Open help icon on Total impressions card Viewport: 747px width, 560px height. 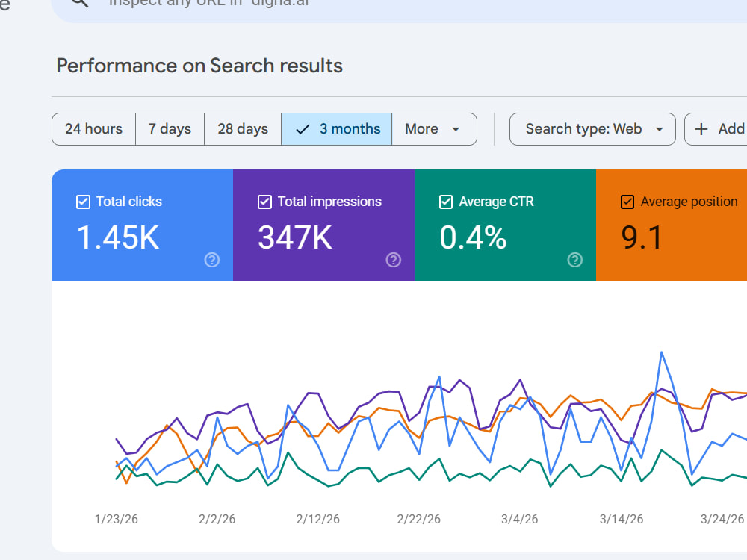(394, 260)
